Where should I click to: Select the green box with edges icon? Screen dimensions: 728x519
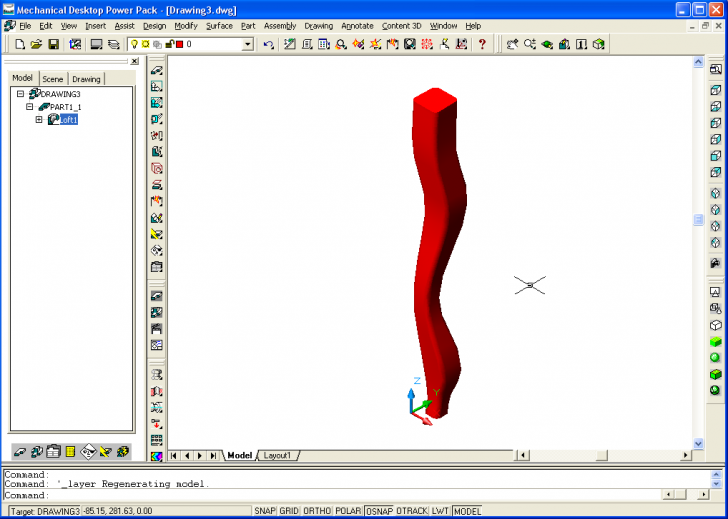(715, 374)
